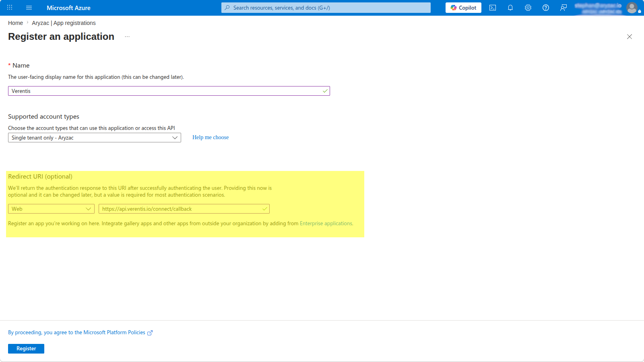The image size is (644, 362).
Task: Open the Microsoft Platform Policies link
Action: [x=80, y=333]
